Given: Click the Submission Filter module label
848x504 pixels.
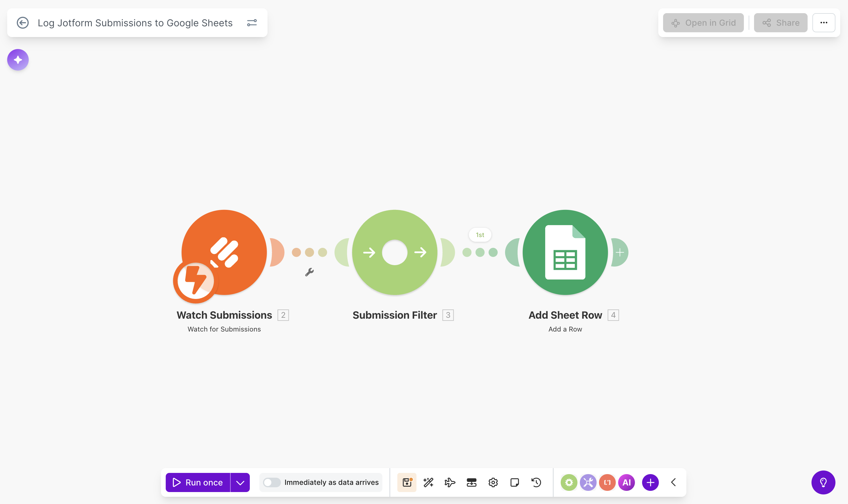Looking at the screenshot, I should [395, 315].
